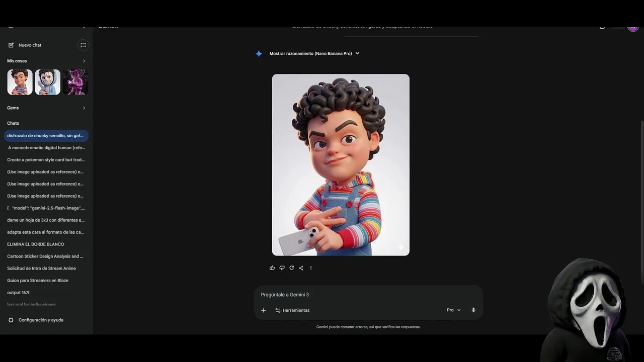Open chat with gemini-2.5-flash-image model text

point(46,208)
